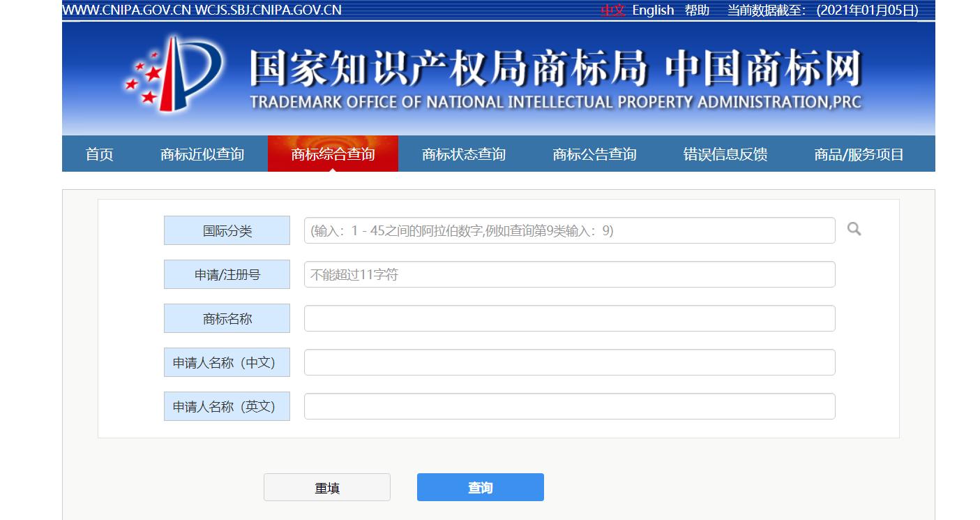Image resolution: width=980 pixels, height=520 pixels.
Task: Click the 申请/注册号 input field
Action: (569, 274)
